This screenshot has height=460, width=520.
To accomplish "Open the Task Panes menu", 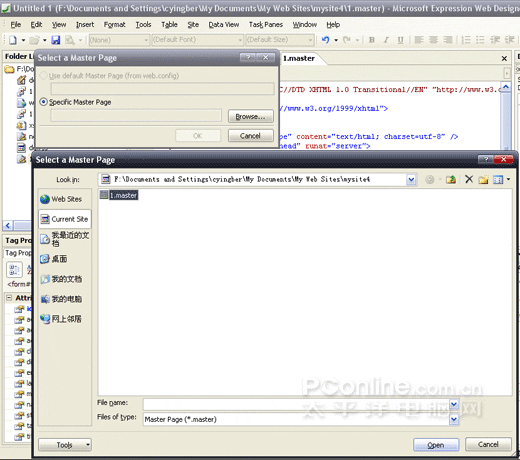I will 266,25.
